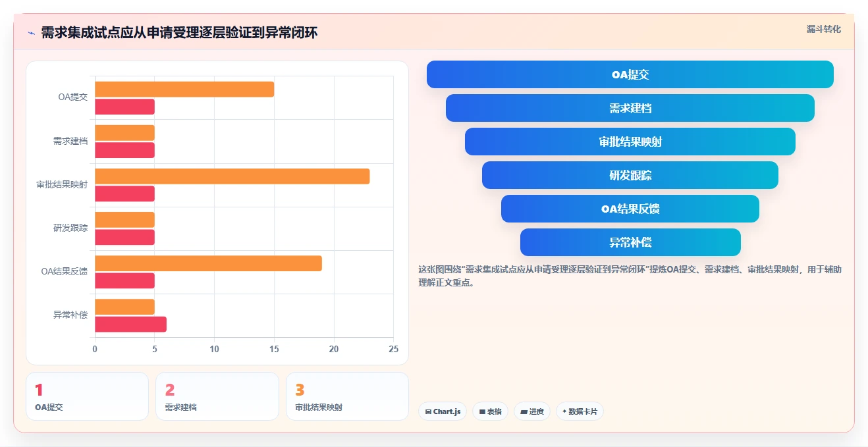This screenshot has width=868, height=447.
Task: Click the OA提交 y-axis label
Action: click(72, 97)
